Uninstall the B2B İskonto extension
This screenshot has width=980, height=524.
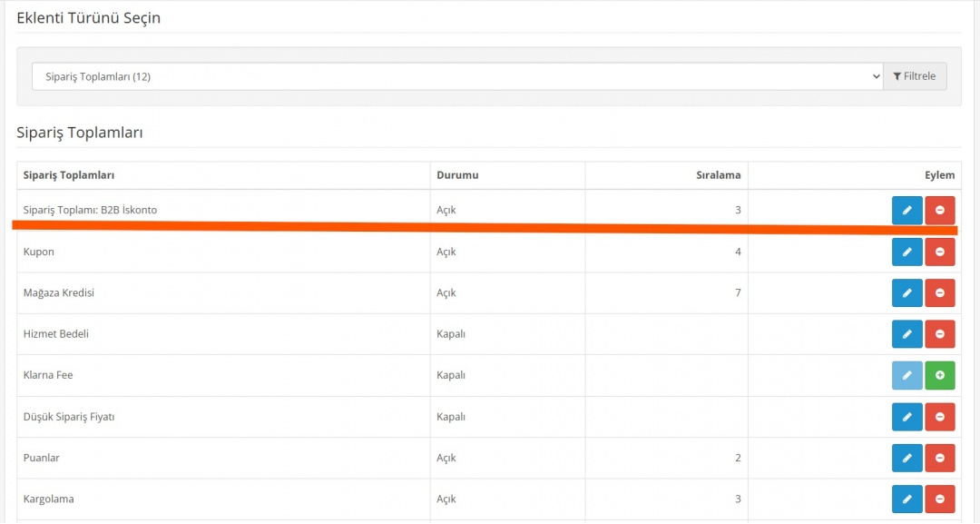tap(939, 210)
